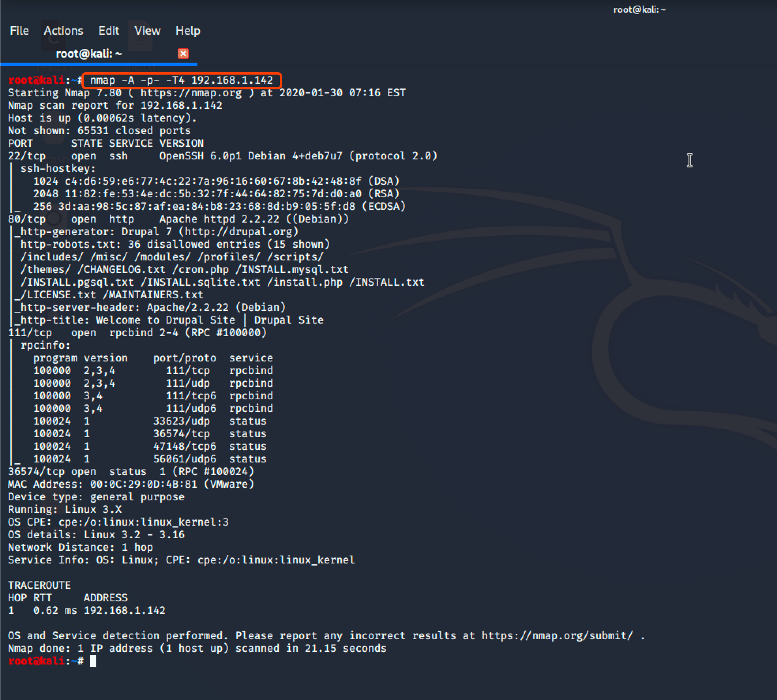The height and width of the screenshot is (700, 777).
Task: Open the File menu
Action: [19, 31]
